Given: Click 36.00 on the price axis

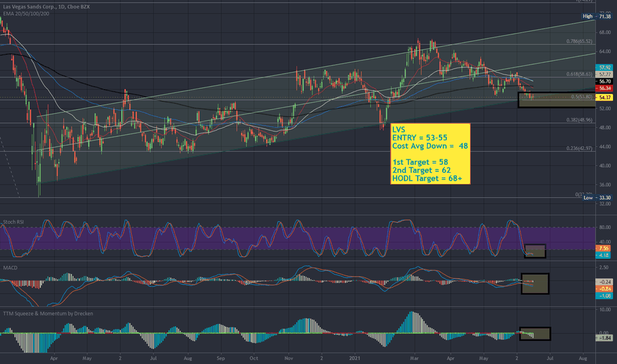Looking at the screenshot, I should 605,185.
